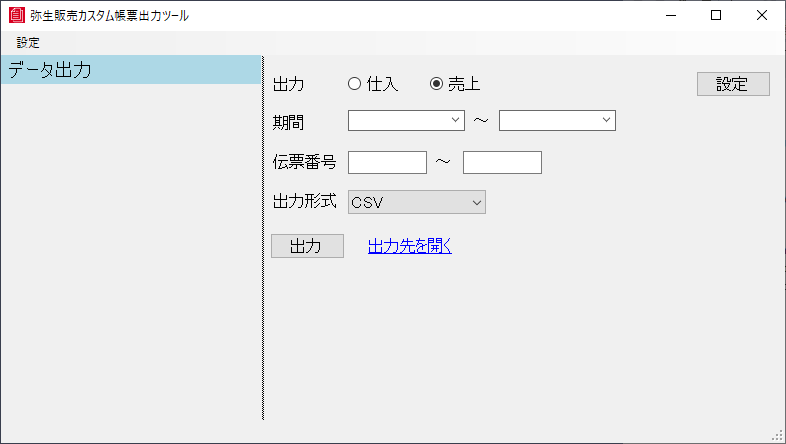The image size is (786, 444).
Task: Expand the 出力形式 CSV dropdown
Action: [417, 202]
